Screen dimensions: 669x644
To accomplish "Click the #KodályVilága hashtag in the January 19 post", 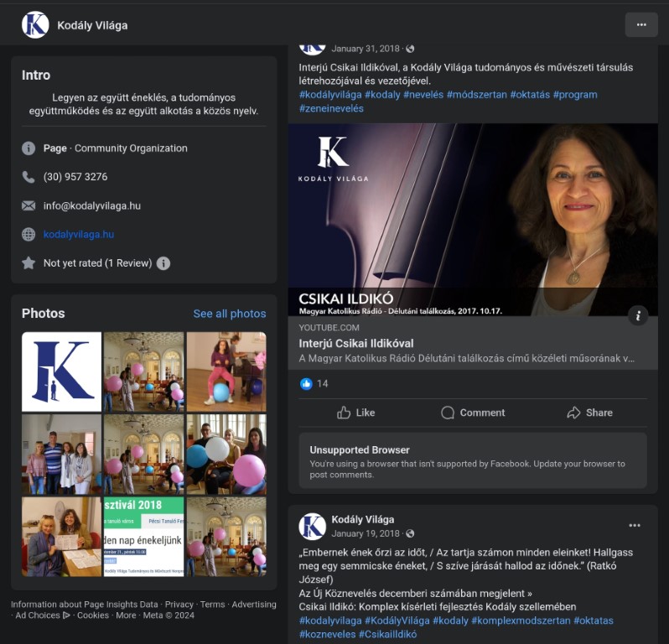I will click(x=397, y=621).
